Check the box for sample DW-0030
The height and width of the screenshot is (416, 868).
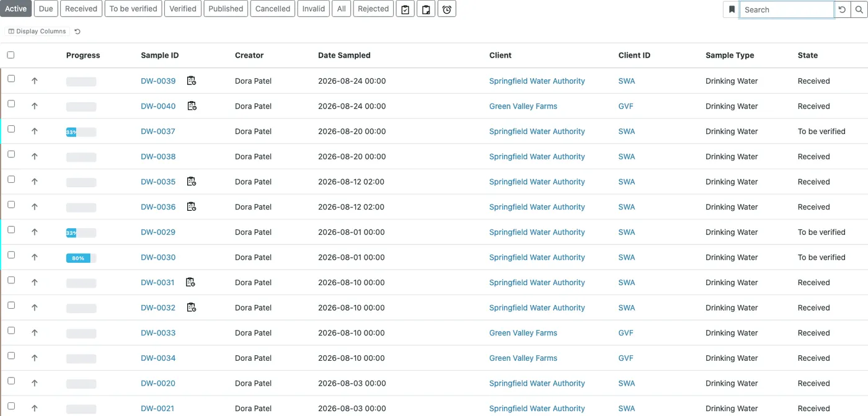pyautogui.click(x=11, y=255)
